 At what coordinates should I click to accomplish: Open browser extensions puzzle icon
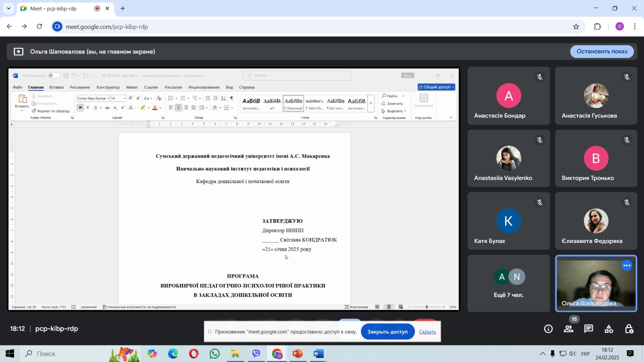pyautogui.click(x=597, y=27)
